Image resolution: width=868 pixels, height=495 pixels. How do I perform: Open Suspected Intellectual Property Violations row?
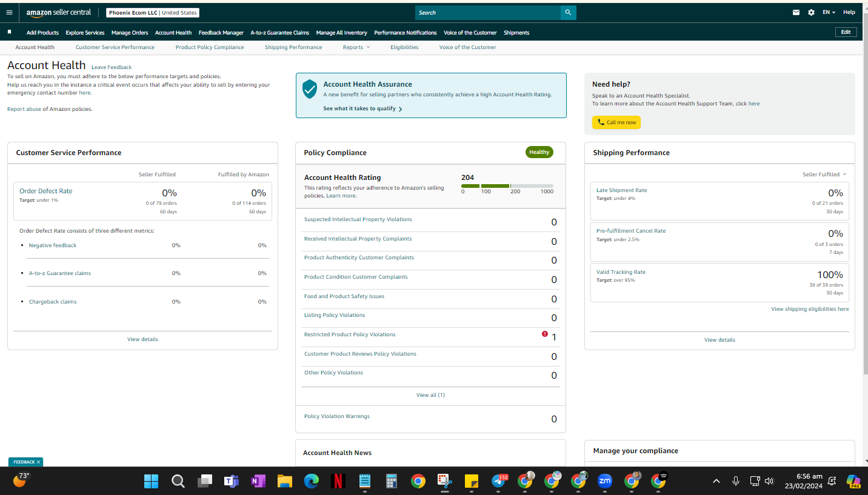[x=430, y=221]
